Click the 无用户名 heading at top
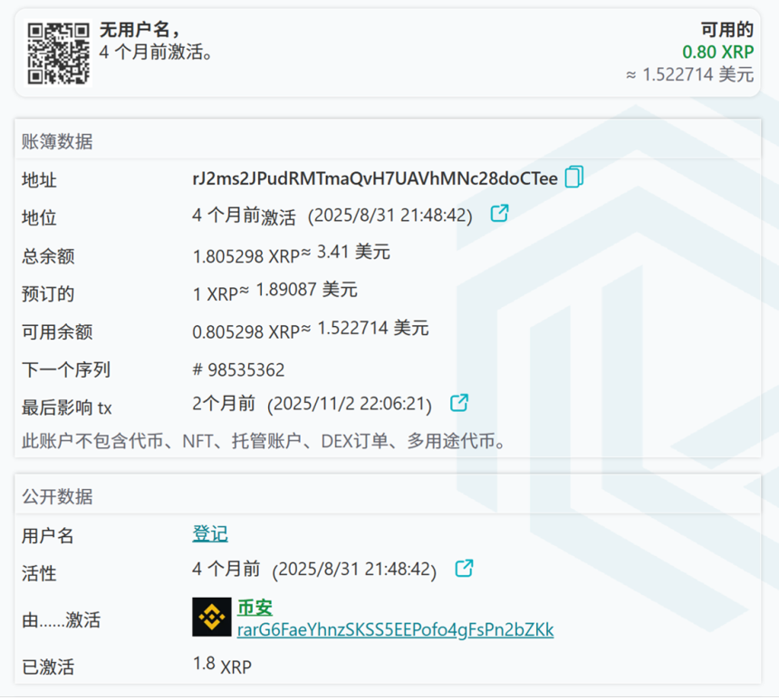 pos(139,31)
